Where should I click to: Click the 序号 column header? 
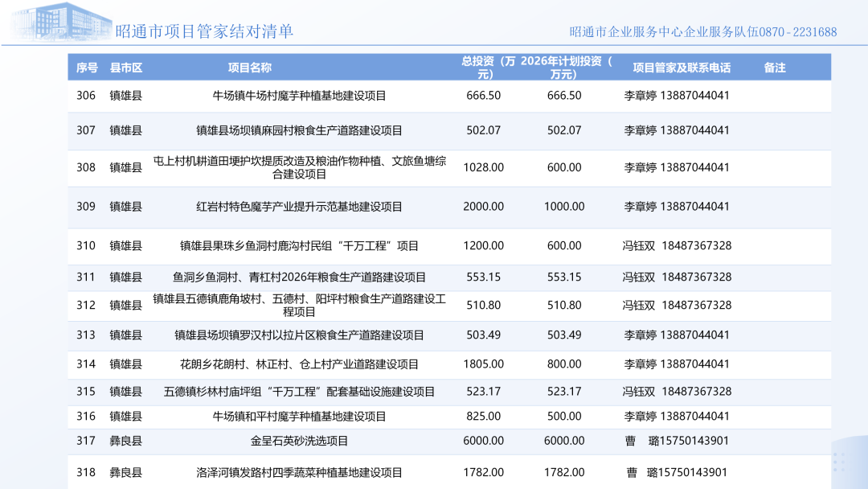[87, 68]
